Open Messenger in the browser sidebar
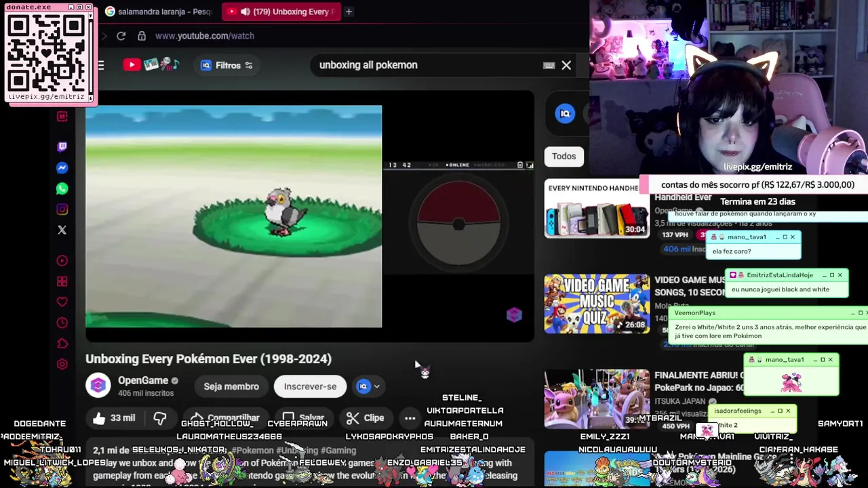 point(62,167)
